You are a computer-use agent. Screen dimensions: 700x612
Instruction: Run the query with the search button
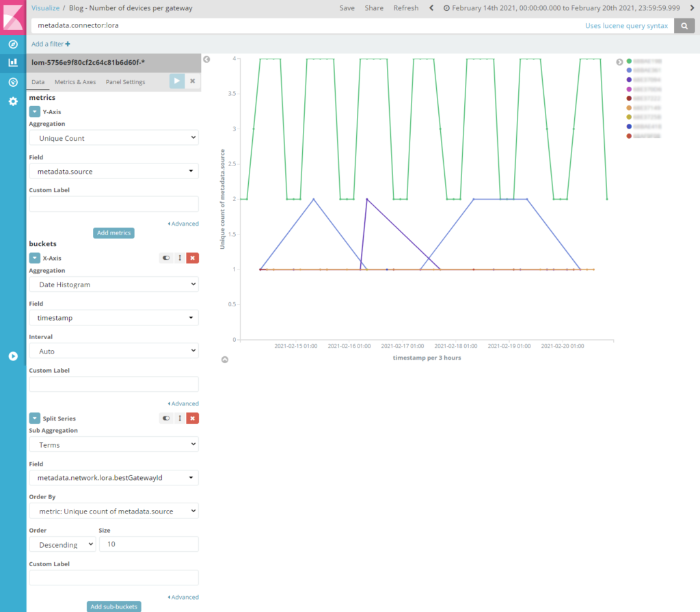click(684, 26)
